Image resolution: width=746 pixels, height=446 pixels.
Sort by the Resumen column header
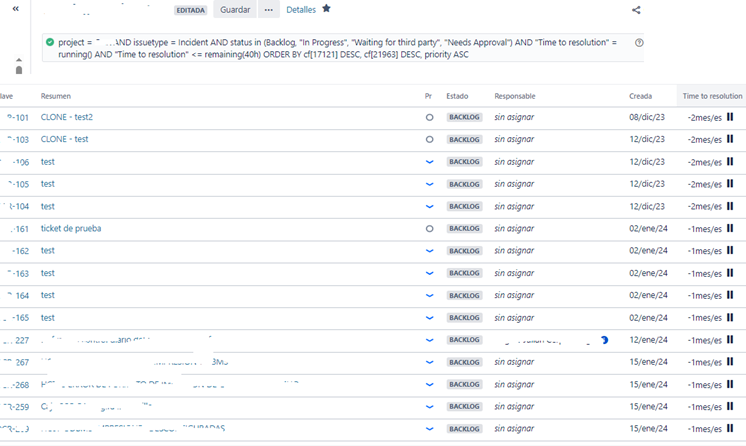(56, 96)
